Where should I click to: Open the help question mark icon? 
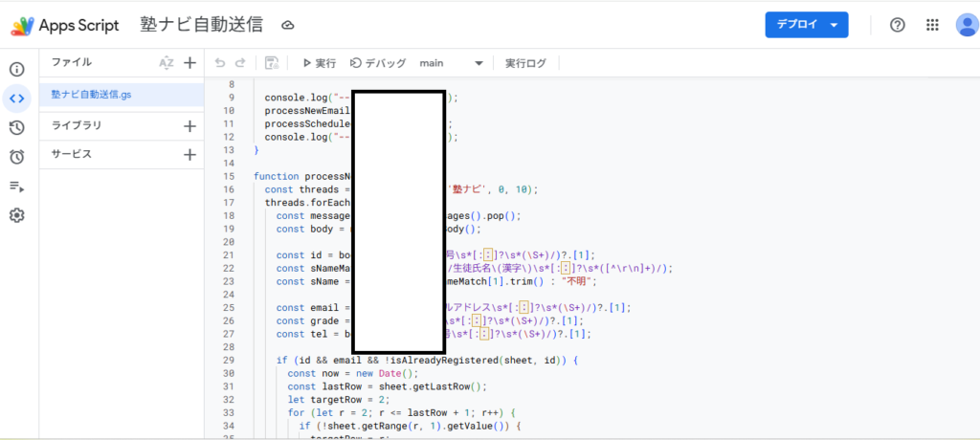[897, 25]
